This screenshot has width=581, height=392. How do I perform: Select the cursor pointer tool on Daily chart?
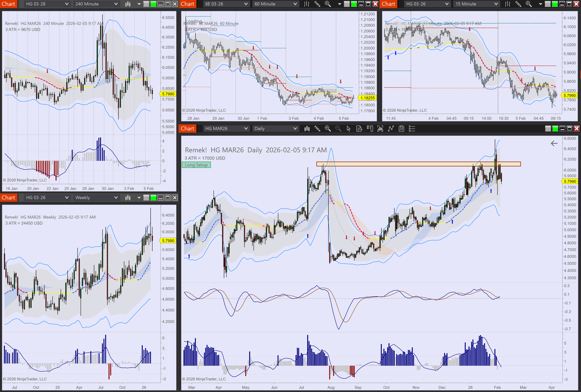pos(349,129)
